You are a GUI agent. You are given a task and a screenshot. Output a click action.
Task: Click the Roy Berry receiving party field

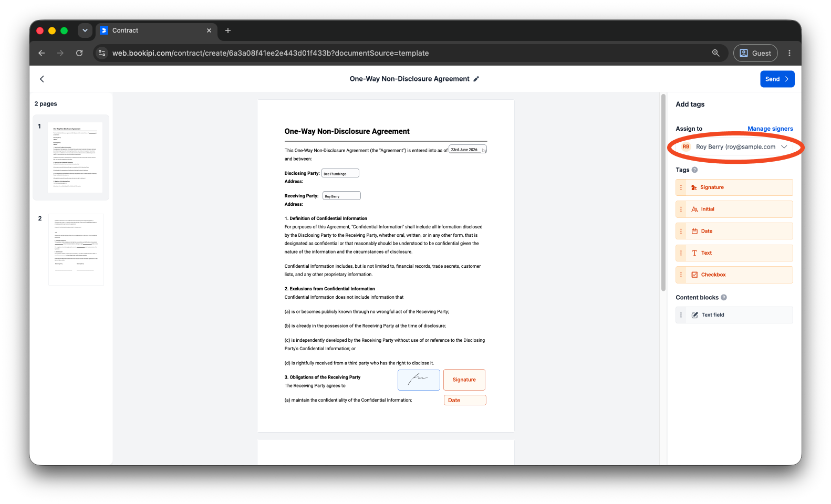(x=341, y=196)
